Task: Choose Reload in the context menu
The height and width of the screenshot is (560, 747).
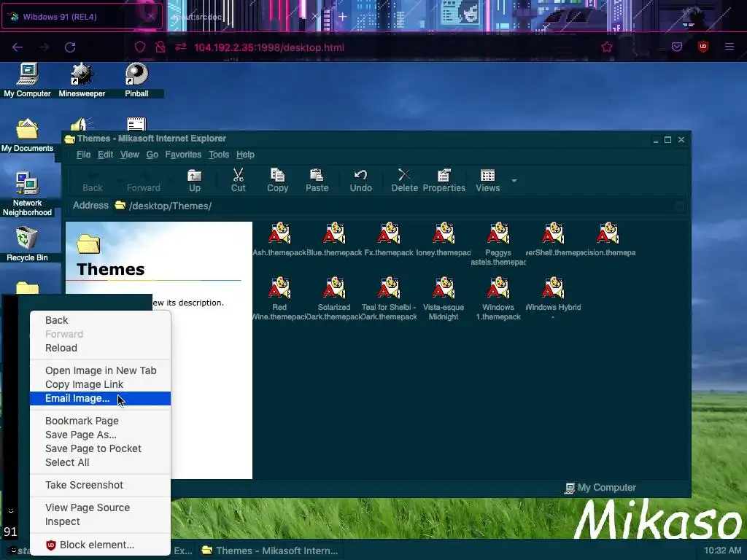Action: coord(100,348)
